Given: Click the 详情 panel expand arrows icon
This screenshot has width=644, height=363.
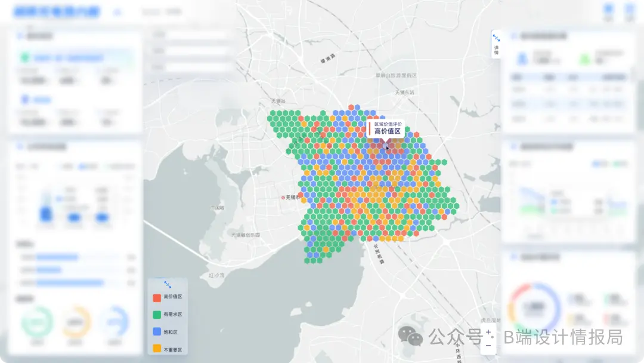Looking at the screenshot, I should [x=496, y=38].
